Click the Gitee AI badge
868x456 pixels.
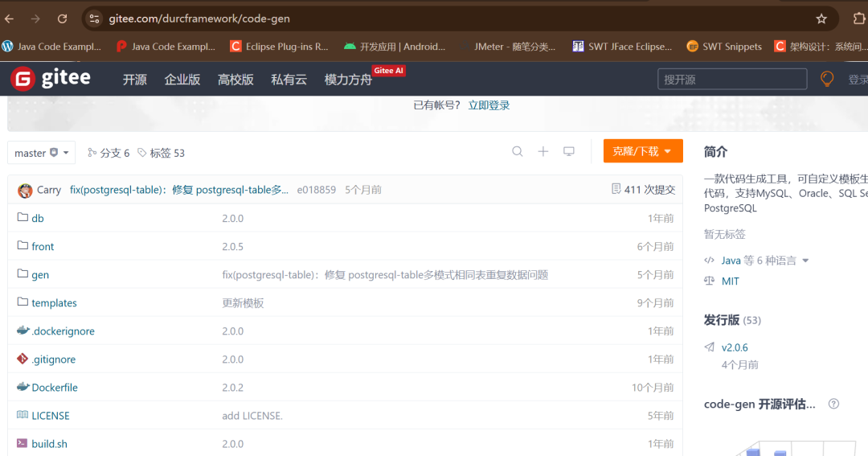click(x=389, y=70)
